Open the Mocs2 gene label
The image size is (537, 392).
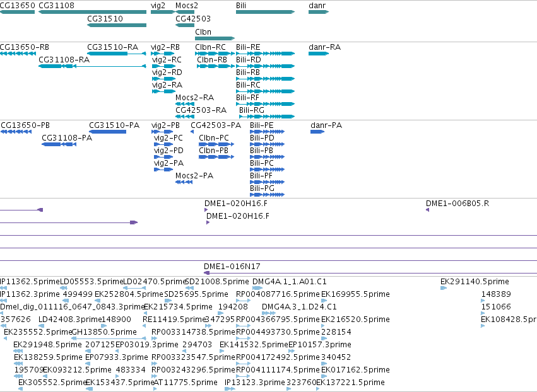pos(187,6)
